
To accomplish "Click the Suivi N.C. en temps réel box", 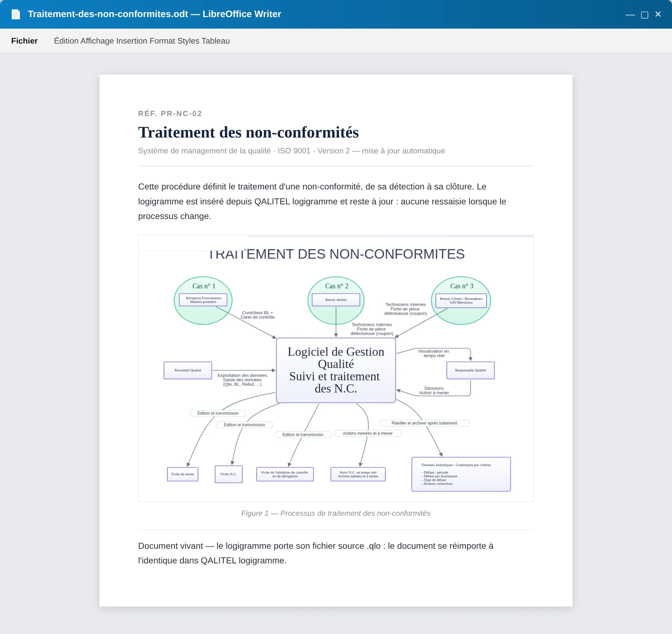I will [358, 474].
